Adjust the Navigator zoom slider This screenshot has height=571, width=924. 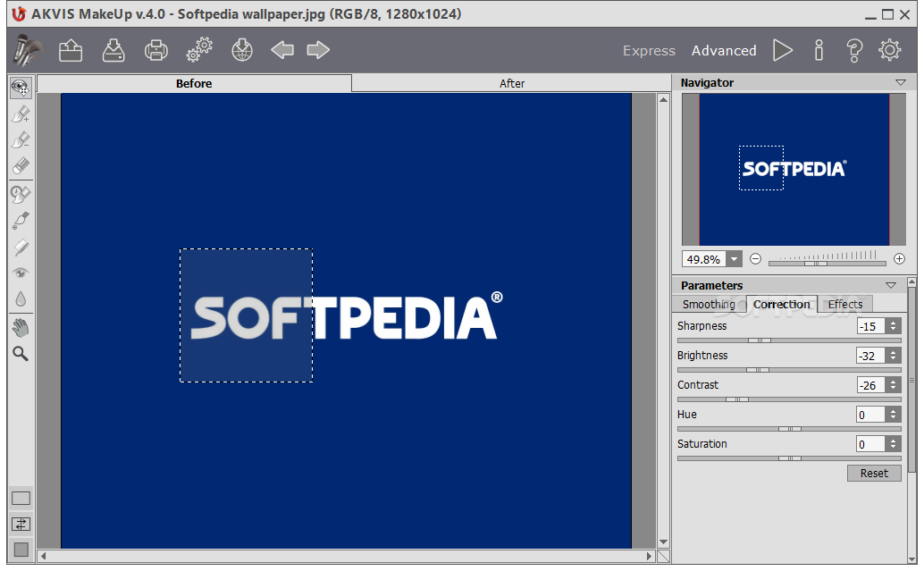[x=816, y=264]
